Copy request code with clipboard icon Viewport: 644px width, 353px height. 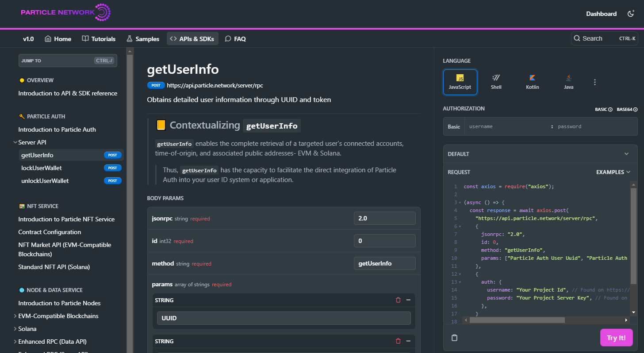(454, 338)
